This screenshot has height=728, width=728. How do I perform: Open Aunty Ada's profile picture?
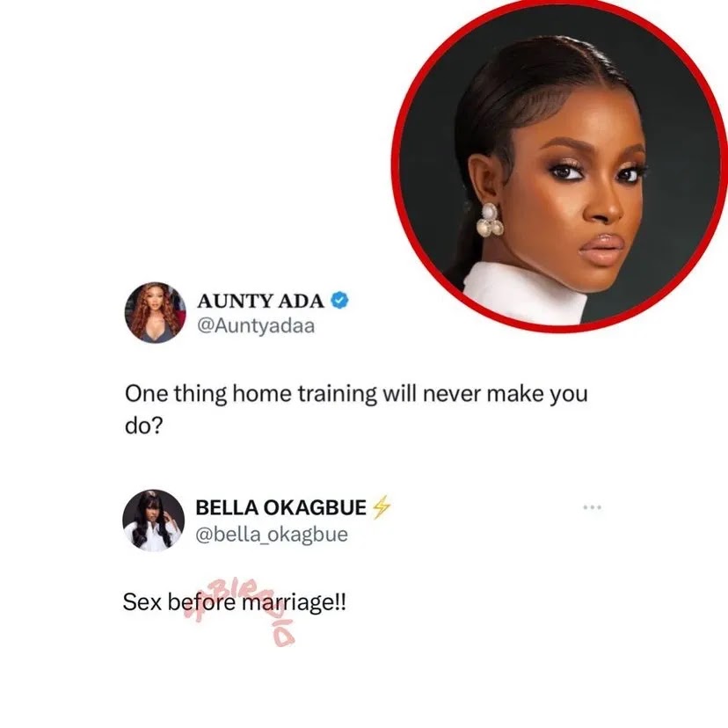(155, 312)
